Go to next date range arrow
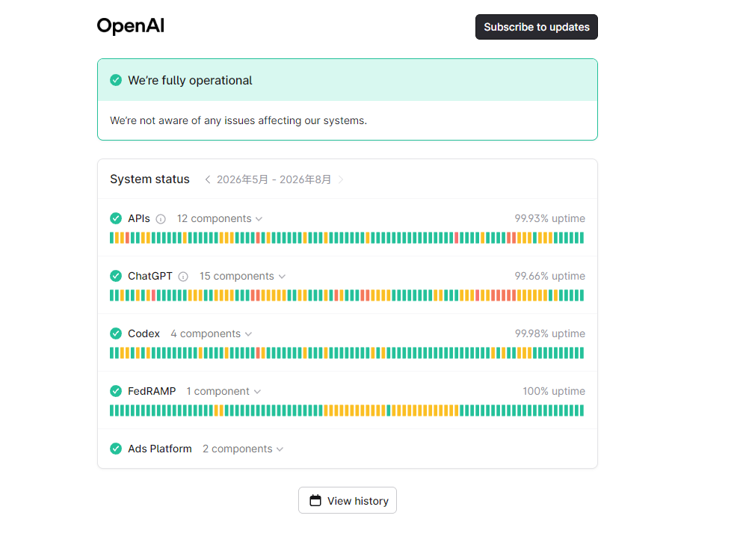743x560 pixels. coord(341,179)
